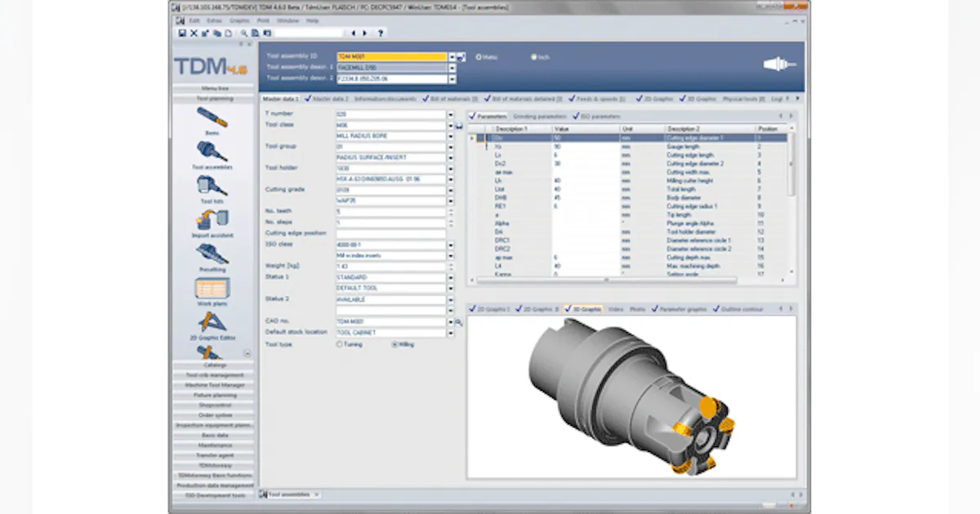Go to next record with right arrow
The height and width of the screenshot is (514, 980).
coord(365,33)
